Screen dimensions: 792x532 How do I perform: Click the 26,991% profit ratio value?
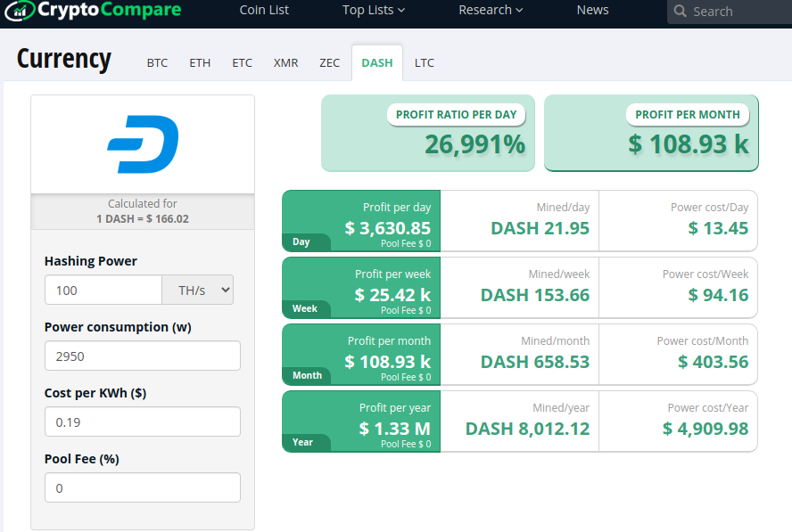point(474,145)
